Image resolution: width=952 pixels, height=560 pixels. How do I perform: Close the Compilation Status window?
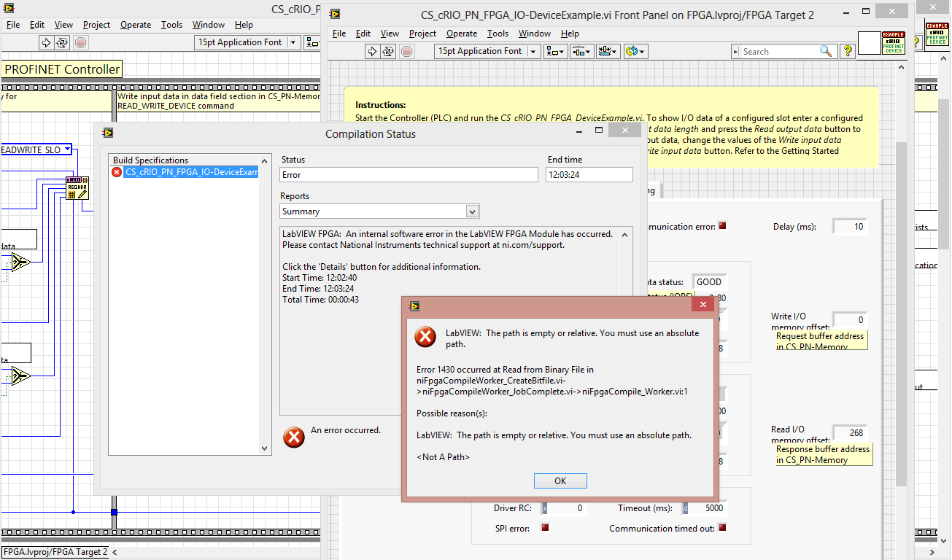625,131
